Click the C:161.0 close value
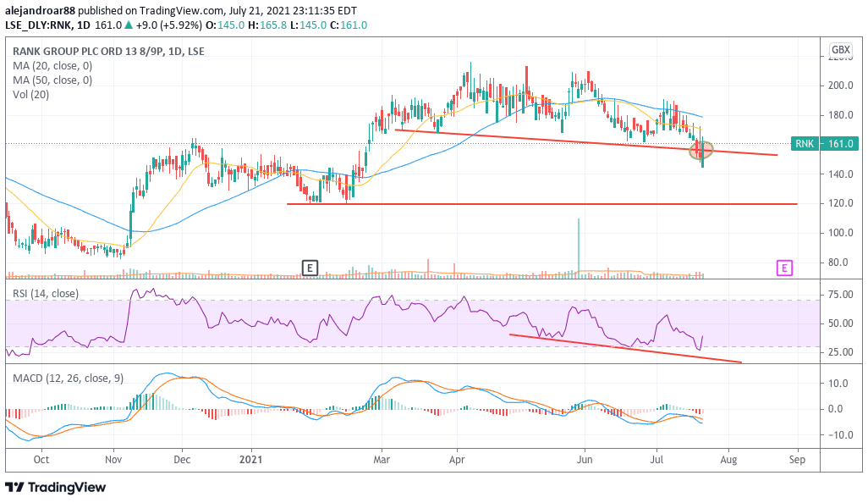 coord(349,25)
